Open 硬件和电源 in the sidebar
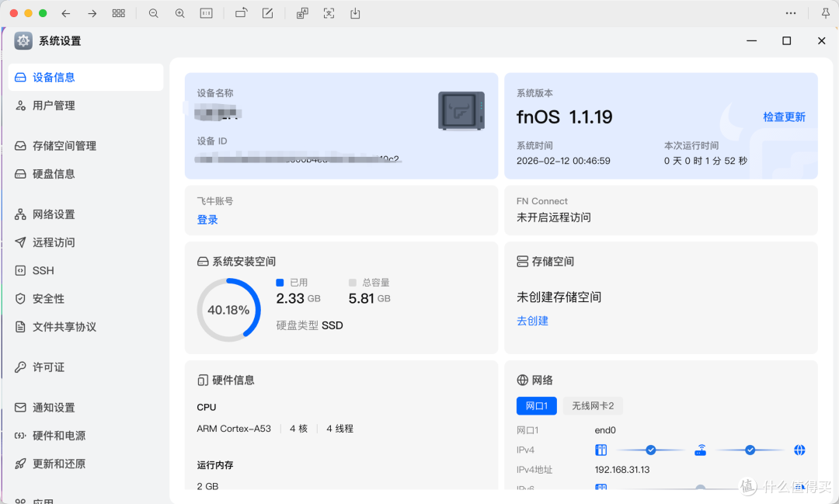Image resolution: width=839 pixels, height=504 pixels. 85,436
